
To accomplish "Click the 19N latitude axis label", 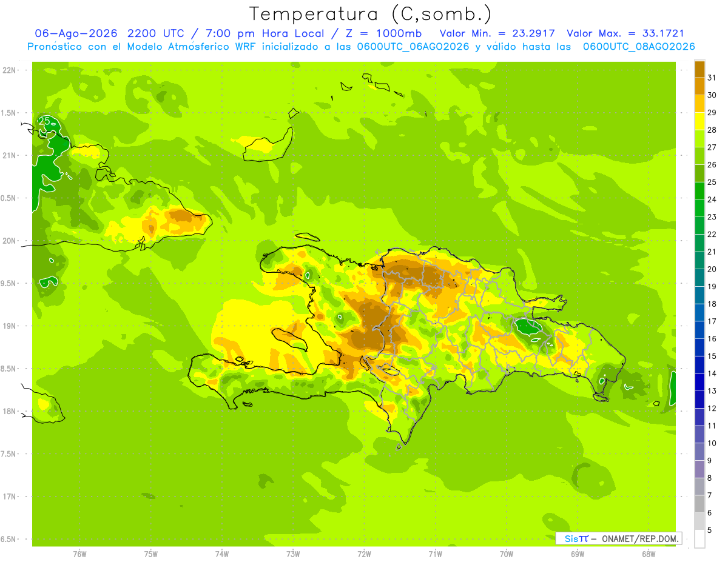I will [x=8, y=326].
